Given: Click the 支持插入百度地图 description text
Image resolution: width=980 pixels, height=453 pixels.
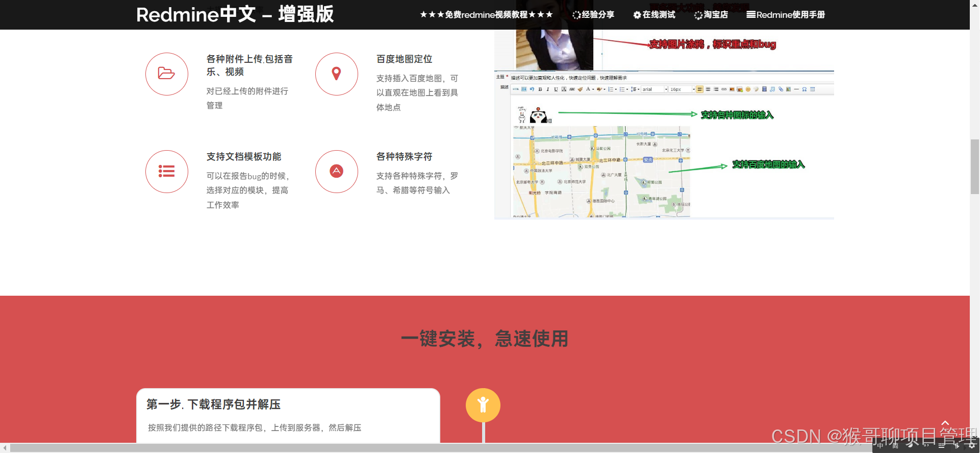Looking at the screenshot, I should point(417,92).
